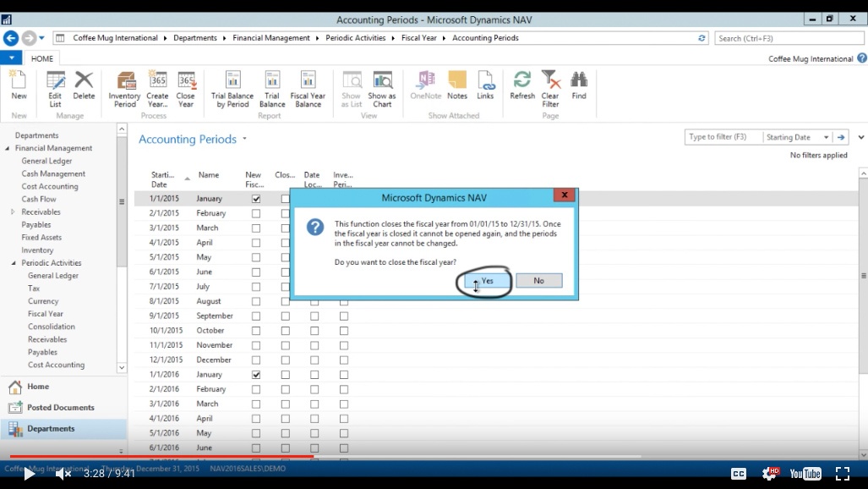Viewport: 868px width, 489px height.
Task: Toggle New Fiscal Year checkbox for January 2016
Action: [x=256, y=375]
